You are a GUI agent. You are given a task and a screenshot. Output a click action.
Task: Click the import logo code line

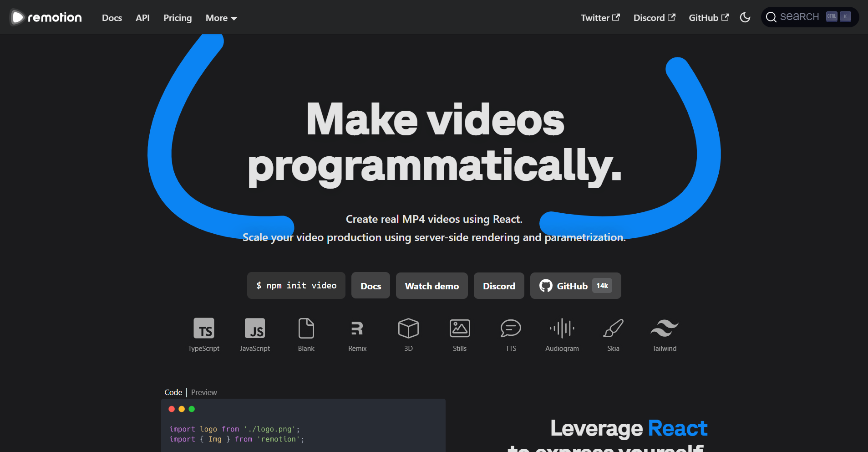pyautogui.click(x=234, y=429)
